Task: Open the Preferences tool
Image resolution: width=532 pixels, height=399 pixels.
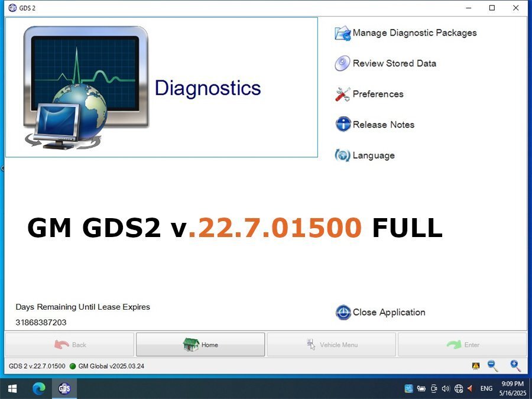Action: 378,94
